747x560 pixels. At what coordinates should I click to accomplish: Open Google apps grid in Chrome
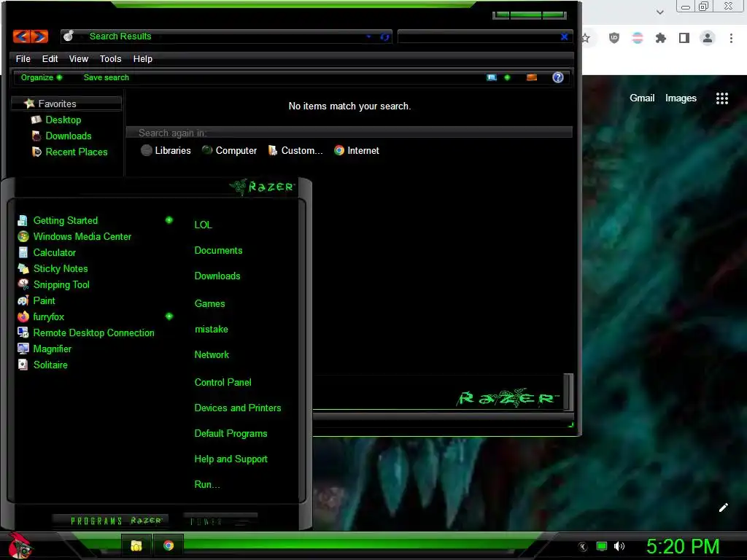coord(722,98)
